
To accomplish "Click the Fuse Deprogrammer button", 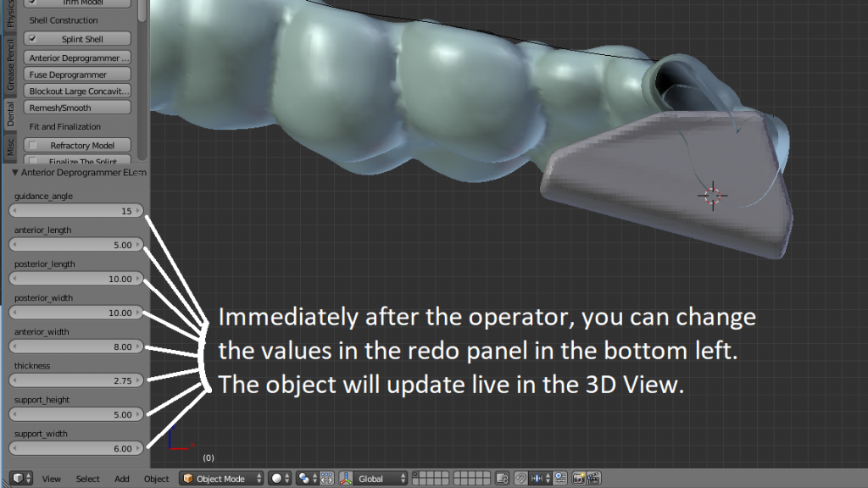I will pyautogui.click(x=77, y=75).
